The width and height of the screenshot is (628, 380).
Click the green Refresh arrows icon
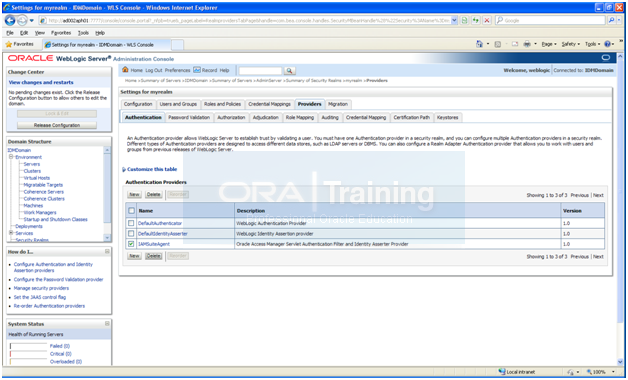point(476,20)
